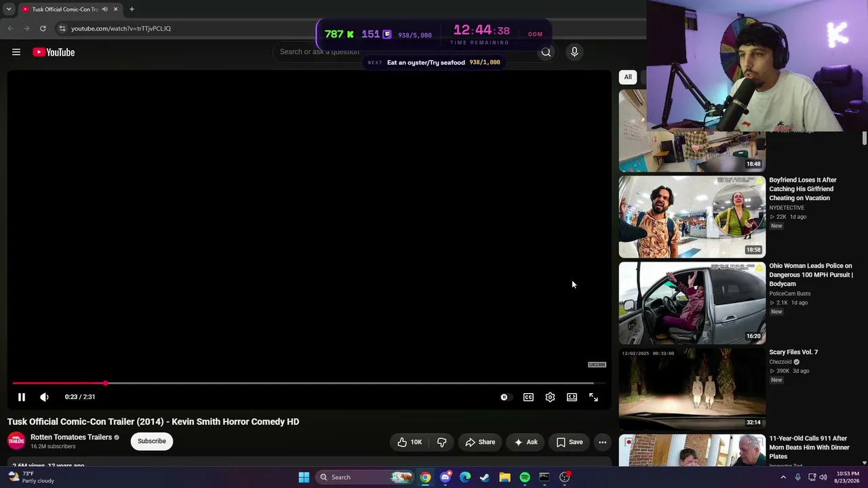
Task: Click the YouTube search magnifier button
Action: click(546, 52)
